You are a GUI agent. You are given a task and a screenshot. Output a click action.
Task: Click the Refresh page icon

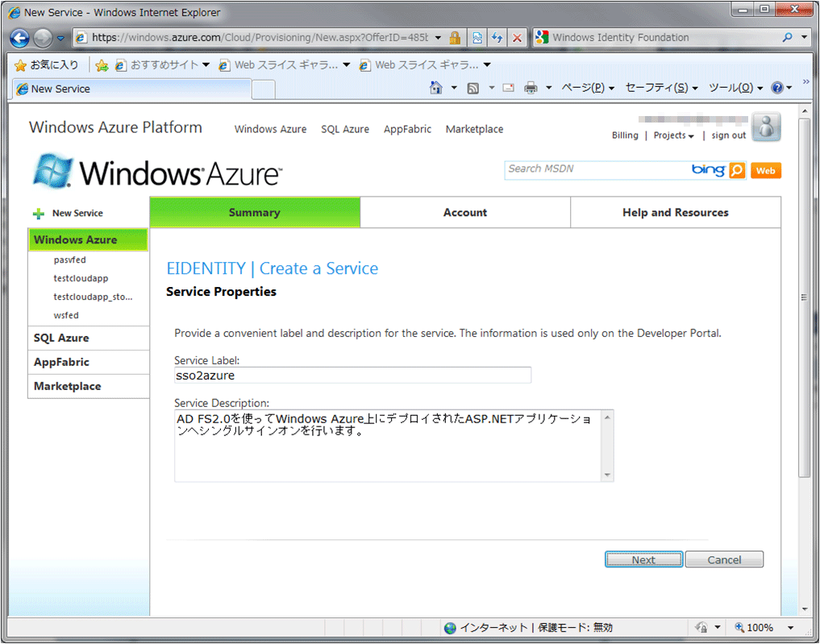click(497, 38)
